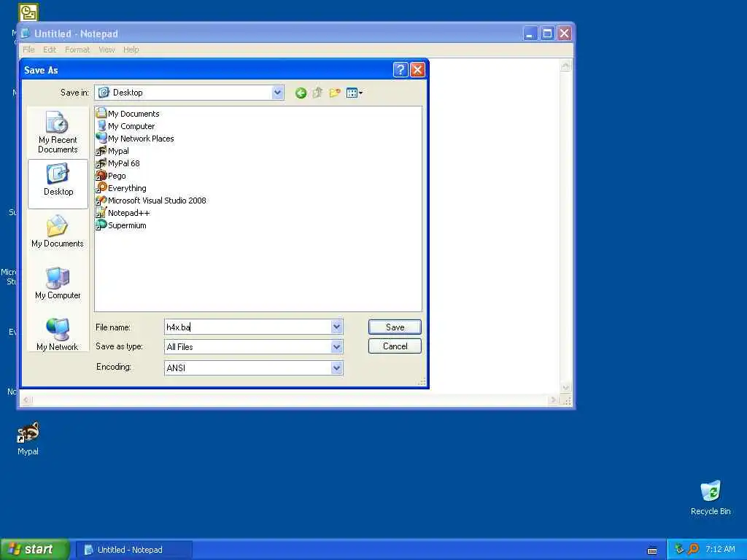Image resolution: width=747 pixels, height=560 pixels.
Task: Select My Network Places in file list
Action: (x=135, y=138)
